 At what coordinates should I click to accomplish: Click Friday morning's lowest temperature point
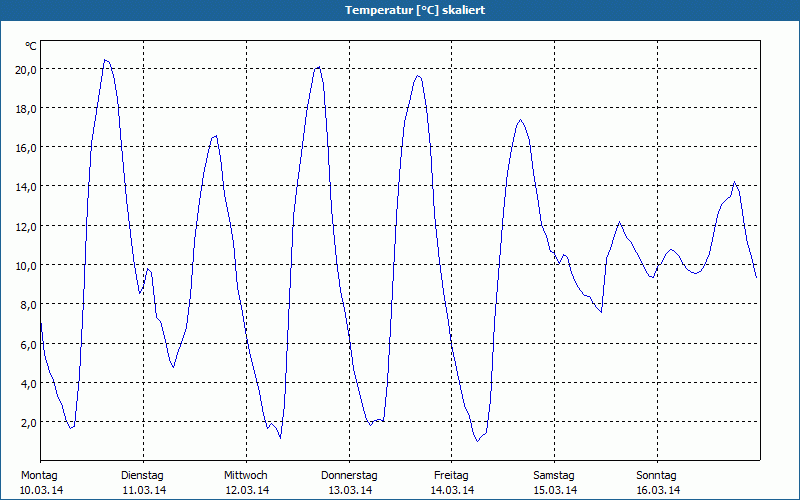click(477, 441)
